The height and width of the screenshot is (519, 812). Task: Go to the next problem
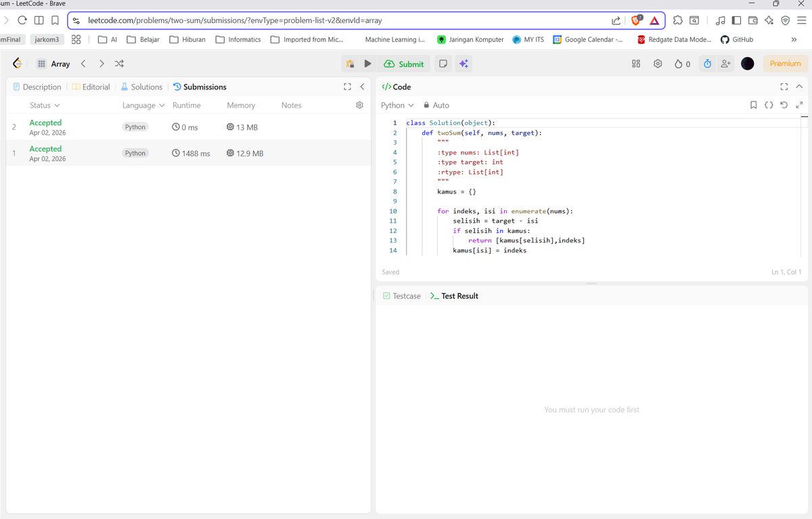101,64
